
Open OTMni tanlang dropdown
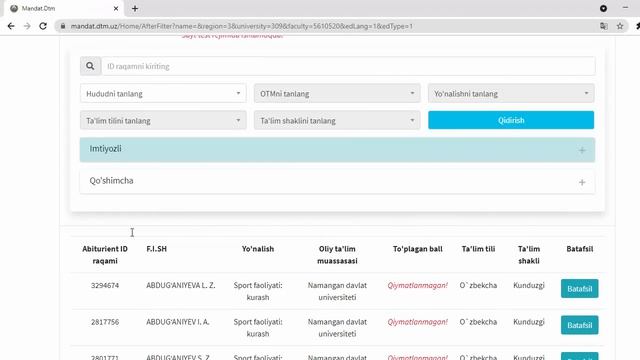click(337, 93)
